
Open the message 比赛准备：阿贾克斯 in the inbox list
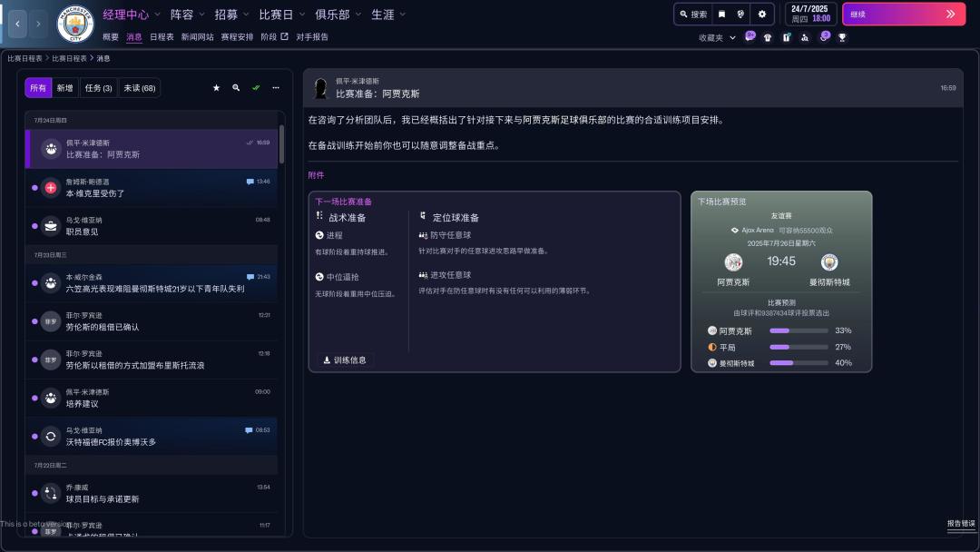pos(152,149)
